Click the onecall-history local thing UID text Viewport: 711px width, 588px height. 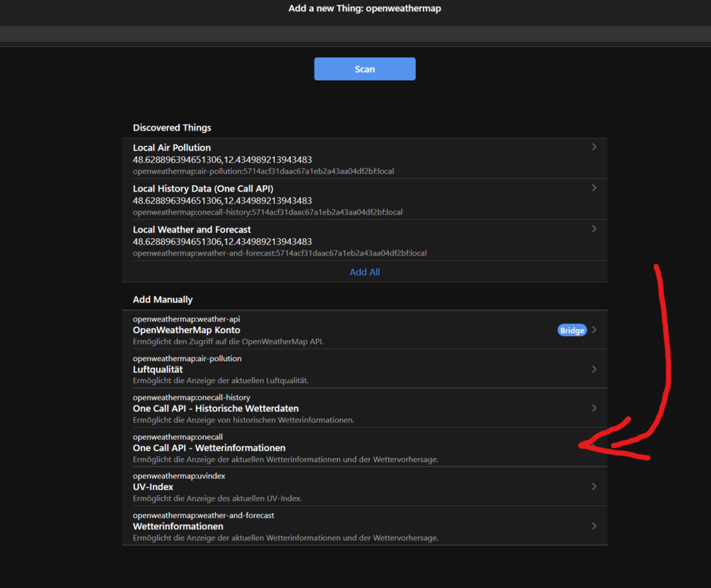pos(267,212)
